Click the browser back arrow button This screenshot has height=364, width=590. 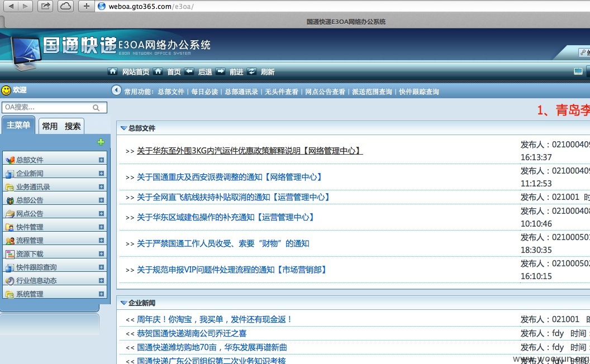11,6
